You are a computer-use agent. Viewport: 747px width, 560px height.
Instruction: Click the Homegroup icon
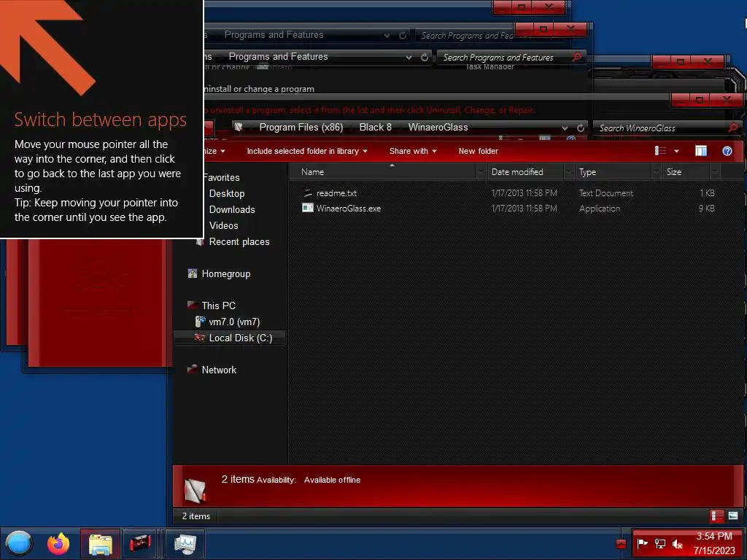coord(193,273)
